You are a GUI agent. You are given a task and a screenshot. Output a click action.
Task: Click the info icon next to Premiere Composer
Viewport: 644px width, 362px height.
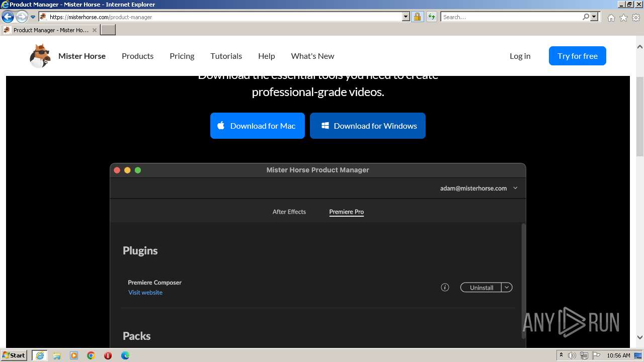coord(445,288)
